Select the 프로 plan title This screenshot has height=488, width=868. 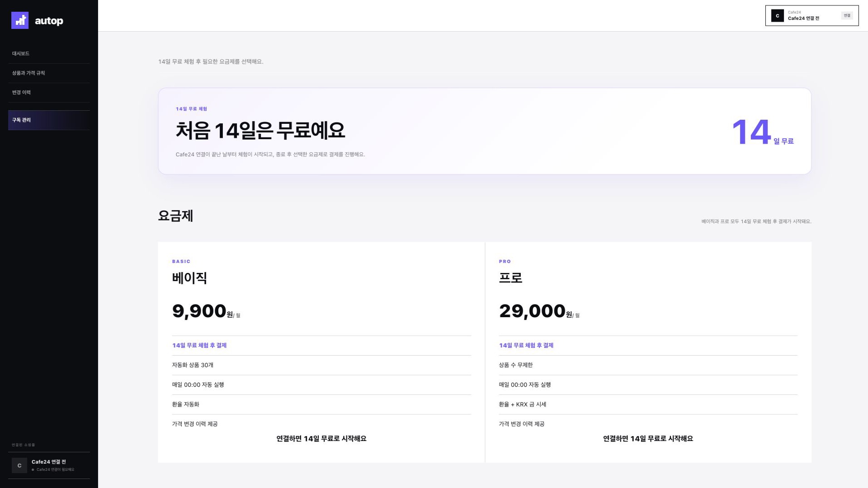[510, 278]
